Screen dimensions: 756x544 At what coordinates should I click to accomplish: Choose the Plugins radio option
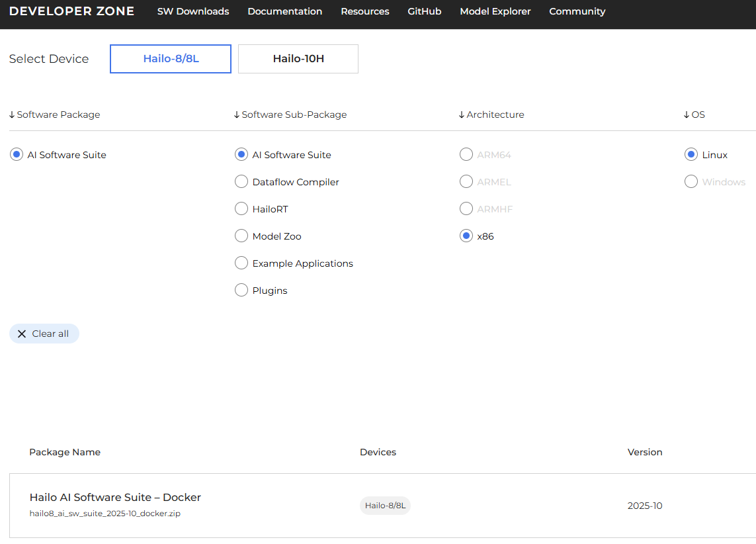point(241,291)
